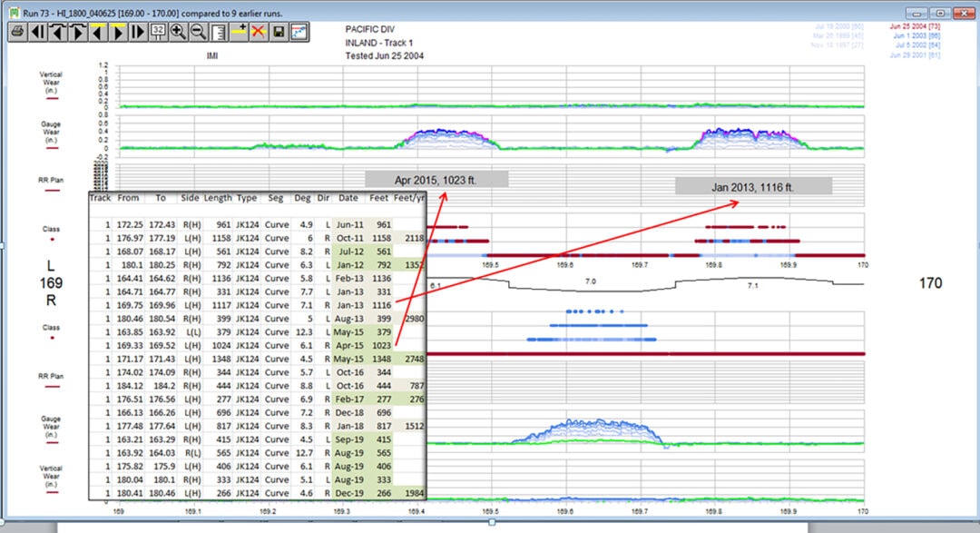Screen dimensions: 980x533
Task: Save using the floppy disk icon
Action: click(x=279, y=31)
